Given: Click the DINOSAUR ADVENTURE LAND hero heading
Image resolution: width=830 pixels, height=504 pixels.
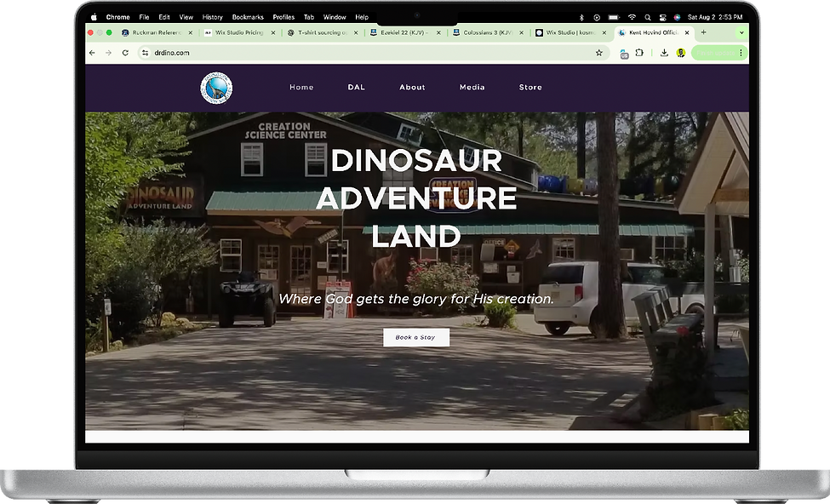Looking at the screenshot, I should point(416,198).
